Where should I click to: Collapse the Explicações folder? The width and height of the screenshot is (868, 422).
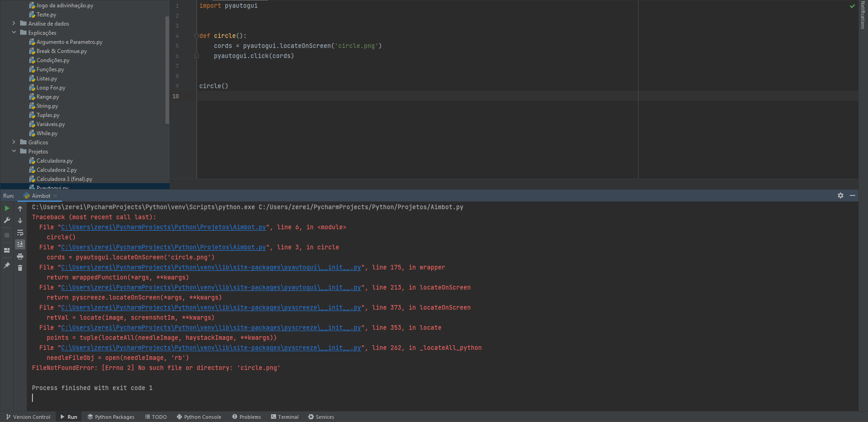14,32
